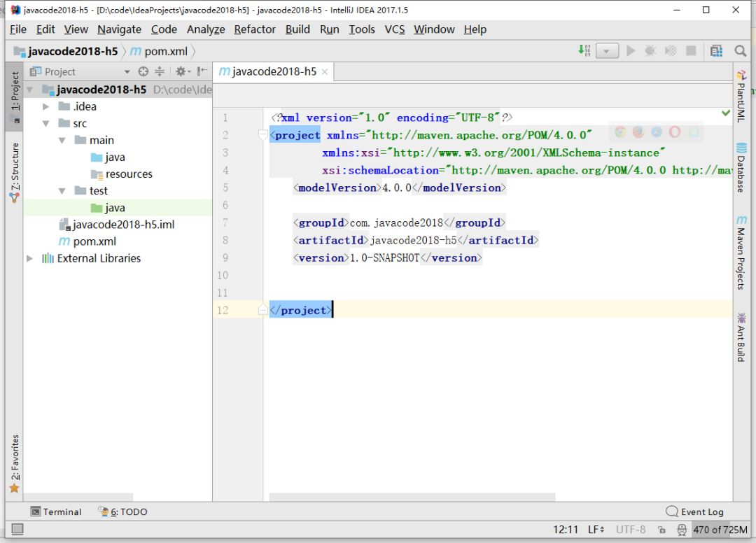The image size is (756, 543).
Task: Toggle the Maven Projects side panel
Action: pos(741,252)
